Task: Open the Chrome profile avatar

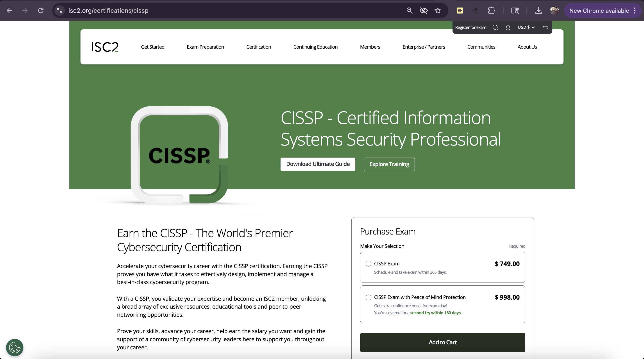Action: pos(555,11)
